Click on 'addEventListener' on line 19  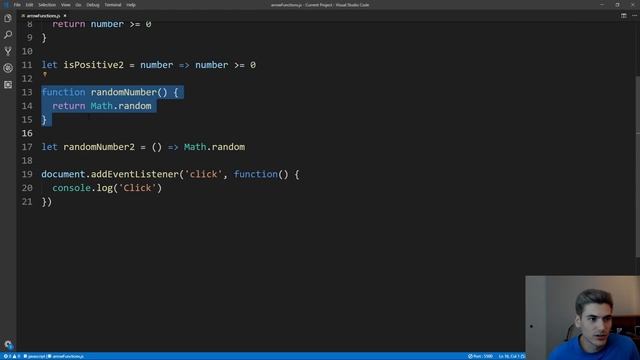(x=135, y=174)
